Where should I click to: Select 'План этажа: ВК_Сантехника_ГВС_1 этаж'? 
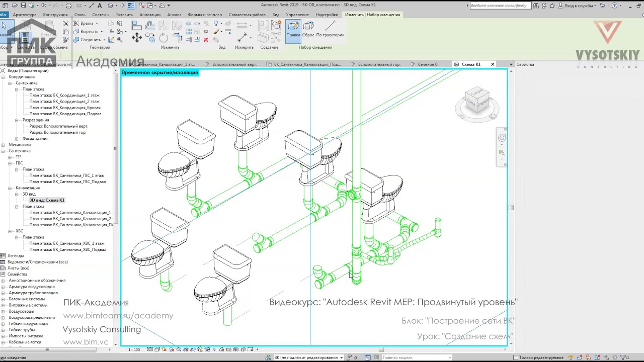(67, 175)
